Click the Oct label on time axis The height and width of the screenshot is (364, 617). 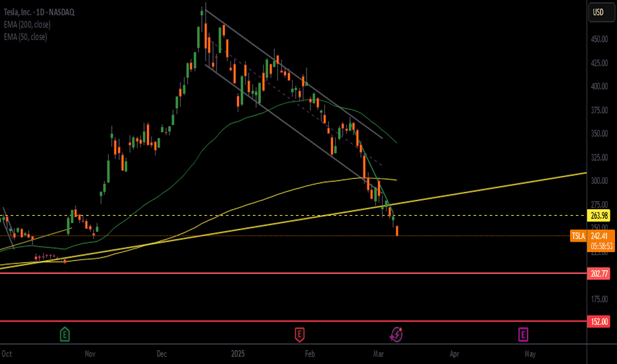[x=7, y=353]
